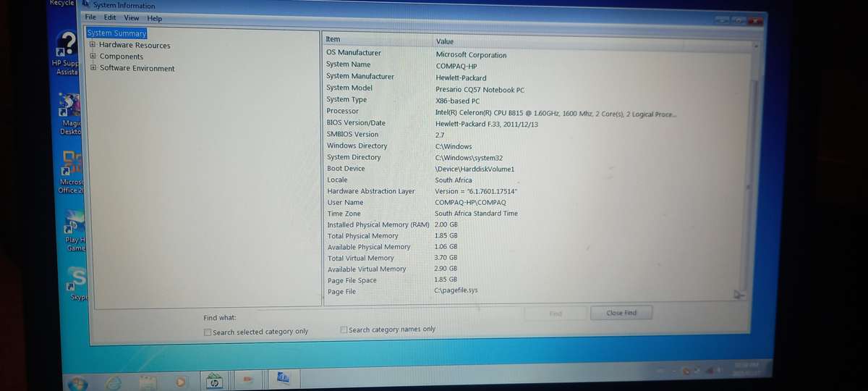Open the Edit menu
Viewport: 868px width, 391px height.
click(x=110, y=17)
